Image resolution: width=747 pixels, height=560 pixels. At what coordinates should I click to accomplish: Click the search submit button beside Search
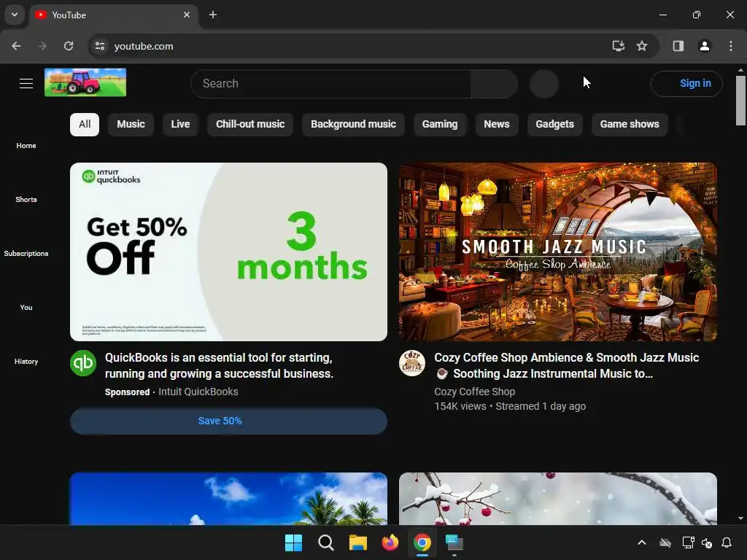click(x=494, y=84)
